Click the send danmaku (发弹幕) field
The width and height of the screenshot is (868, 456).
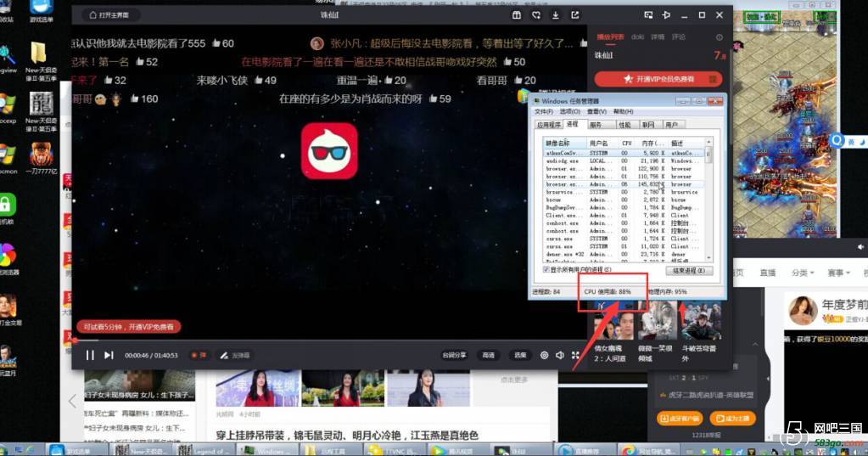coord(235,355)
